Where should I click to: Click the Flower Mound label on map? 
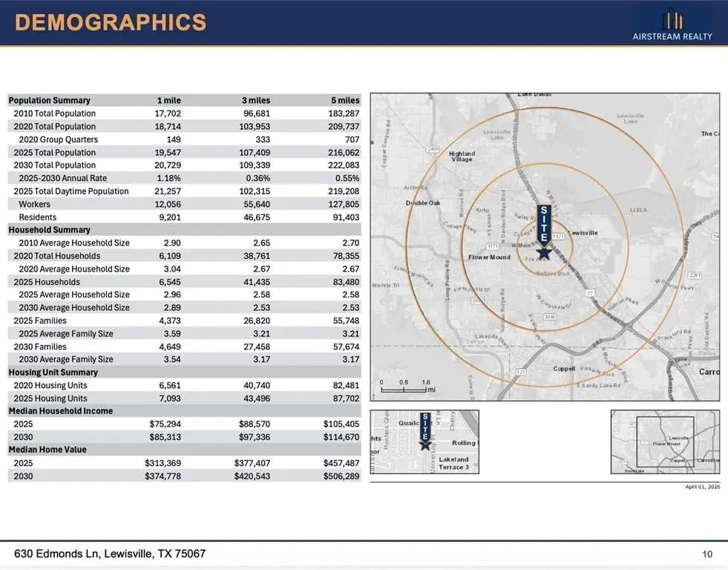[x=490, y=258]
